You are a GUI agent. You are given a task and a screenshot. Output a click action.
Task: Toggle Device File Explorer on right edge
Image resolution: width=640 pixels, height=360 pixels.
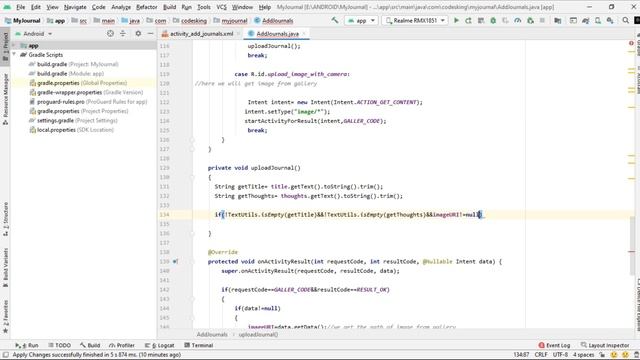coord(637,305)
